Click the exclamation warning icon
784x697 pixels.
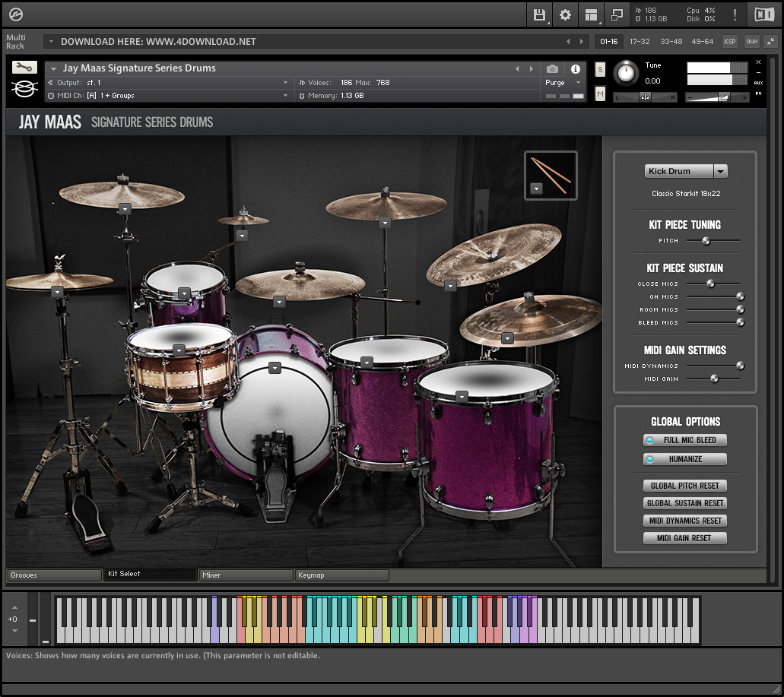tap(735, 15)
